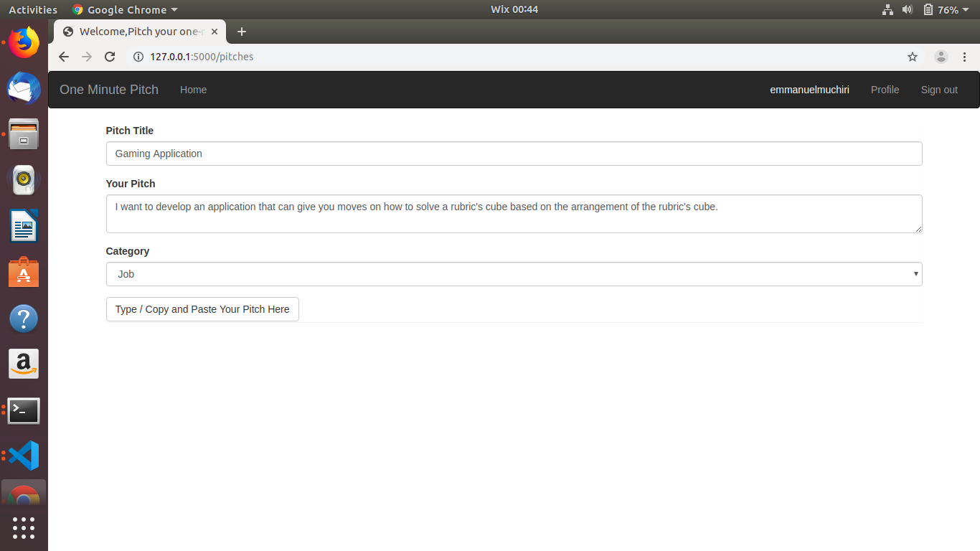Click inside the Your Pitch textarea

[514, 214]
